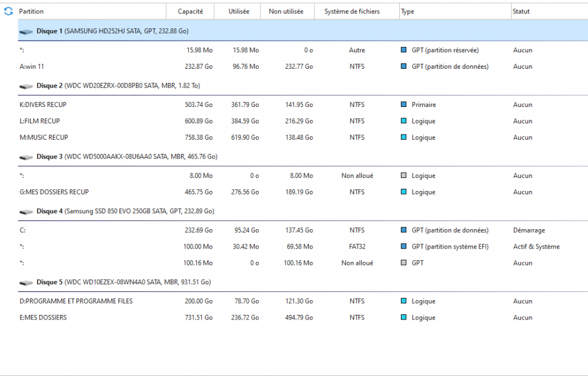Select M:MUSIC RECUP partition row
The height and width of the screenshot is (376, 588).
(x=44, y=137)
